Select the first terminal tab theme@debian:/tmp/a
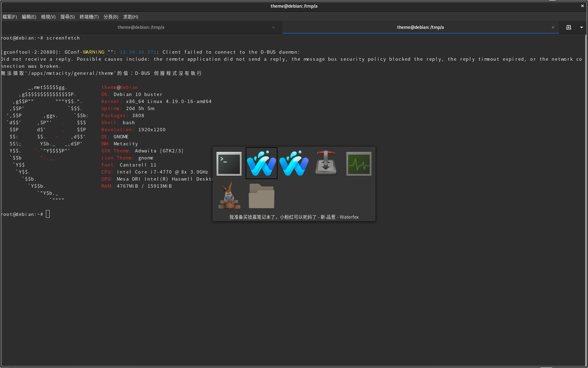This screenshot has width=588, height=368. 141,28
